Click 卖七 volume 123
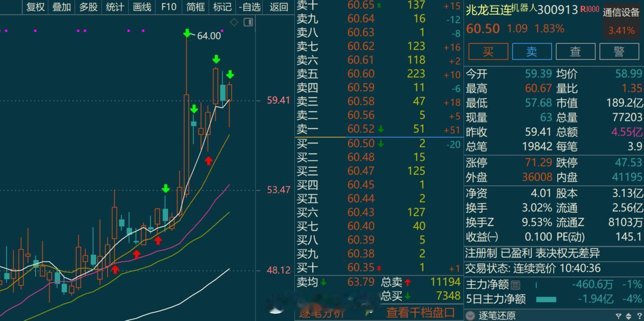The image size is (644, 321). click(416, 46)
